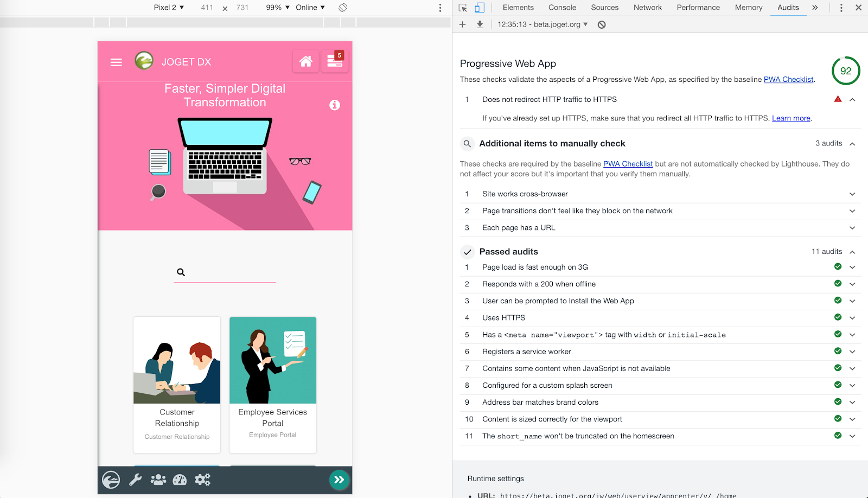Viewport: 868px width, 498px height.
Task: Open system settings gears icon in admin bar
Action: (x=202, y=480)
